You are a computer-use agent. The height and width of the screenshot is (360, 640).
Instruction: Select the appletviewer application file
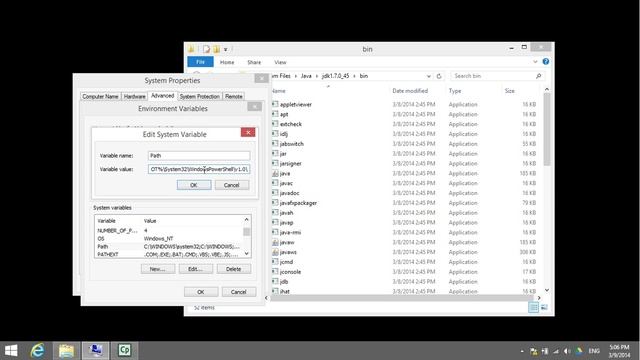pos(296,104)
